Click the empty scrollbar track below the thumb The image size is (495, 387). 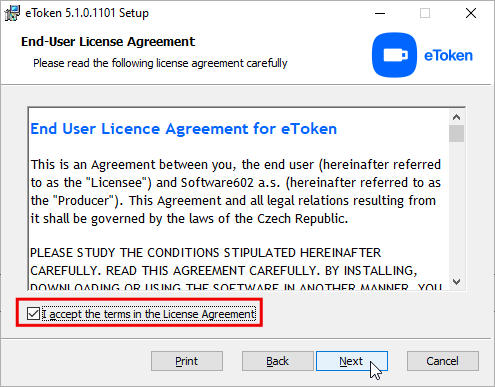[456, 208]
